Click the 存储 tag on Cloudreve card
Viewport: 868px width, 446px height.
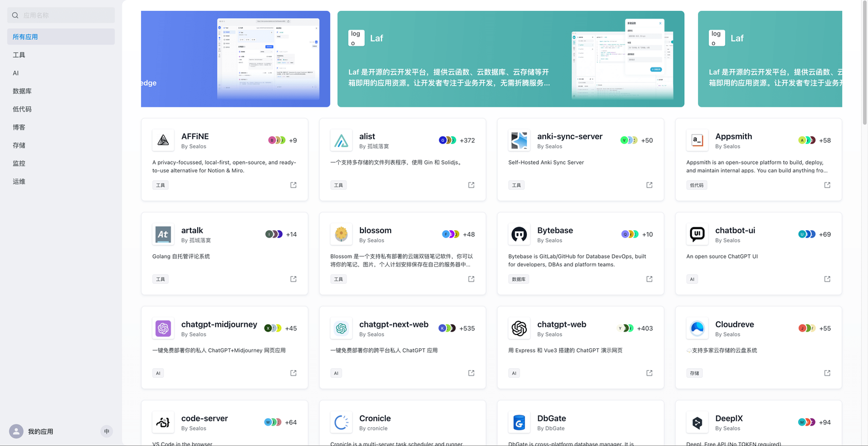coord(694,372)
